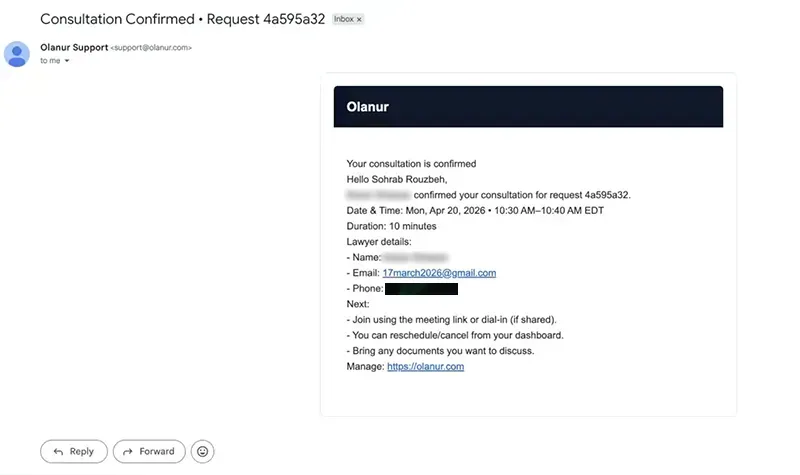Open the emoji reaction picker
The height and width of the screenshot is (475, 800).
tap(203, 452)
